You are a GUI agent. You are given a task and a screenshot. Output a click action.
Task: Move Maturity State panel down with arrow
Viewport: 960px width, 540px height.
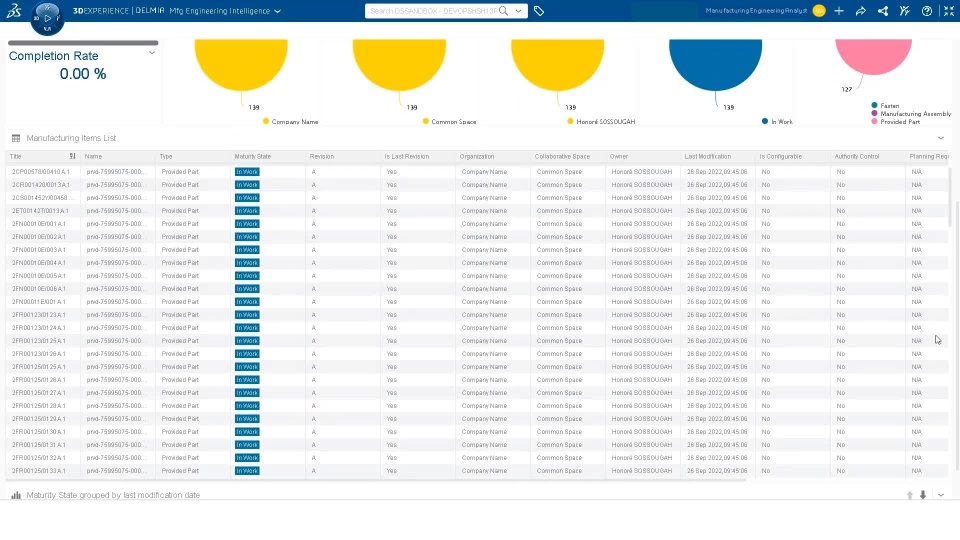[923, 495]
